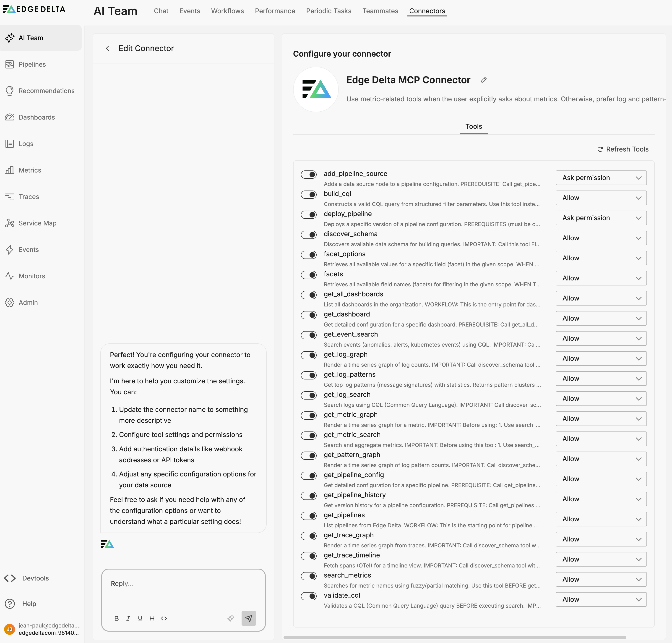
Task: Open the permission dropdown for get_pipelines
Action: [601, 519]
